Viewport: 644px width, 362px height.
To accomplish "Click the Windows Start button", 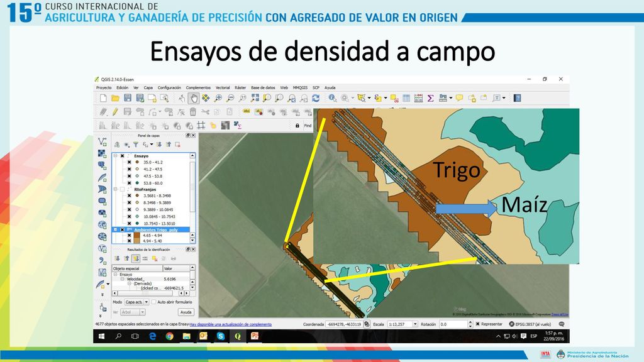I will point(101,336).
